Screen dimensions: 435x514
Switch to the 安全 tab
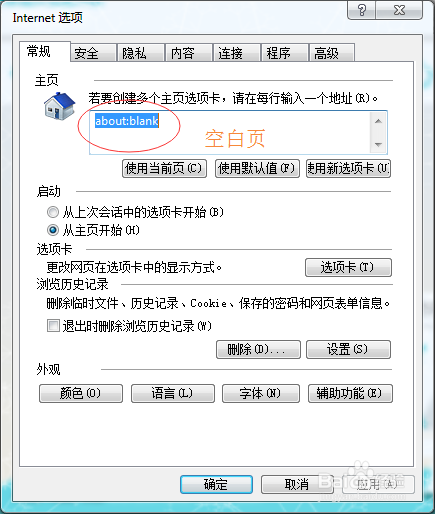pyautogui.click(x=94, y=53)
